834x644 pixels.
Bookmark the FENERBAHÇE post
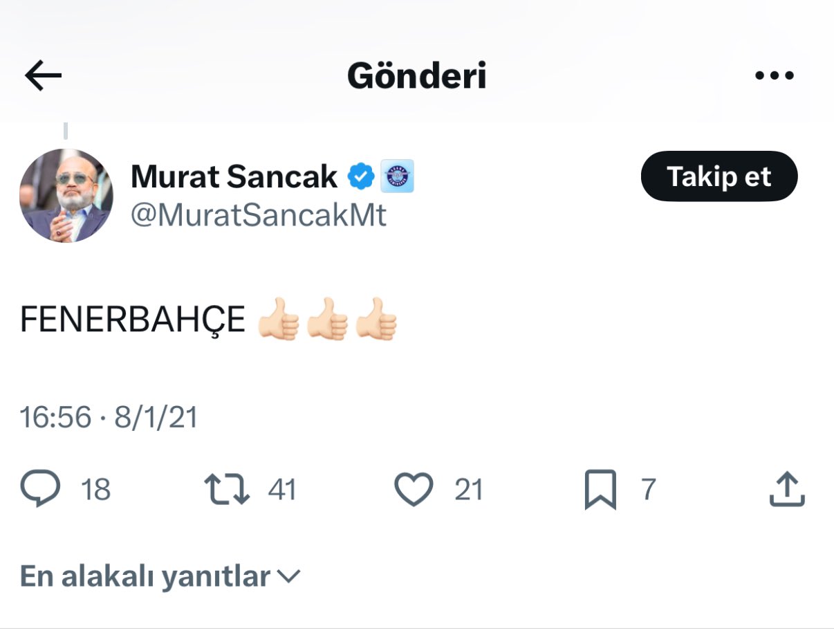600,489
